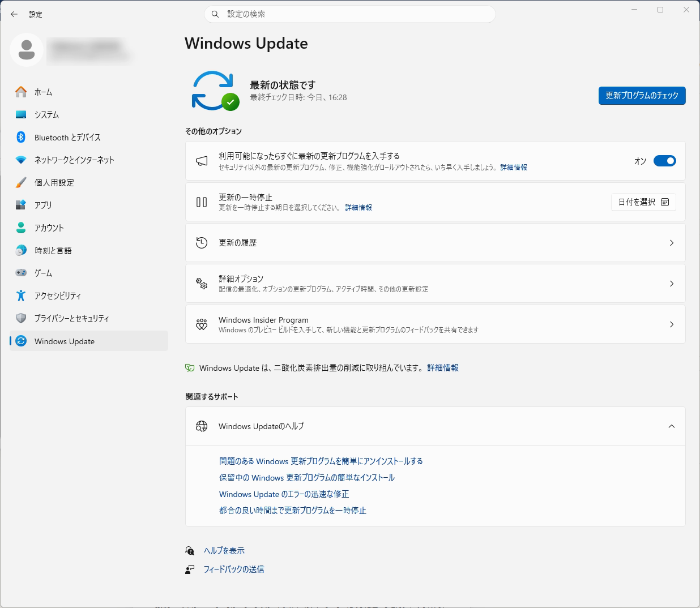This screenshot has width=700, height=608.
Task: Click the green leaf carbon icon
Action: click(190, 368)
